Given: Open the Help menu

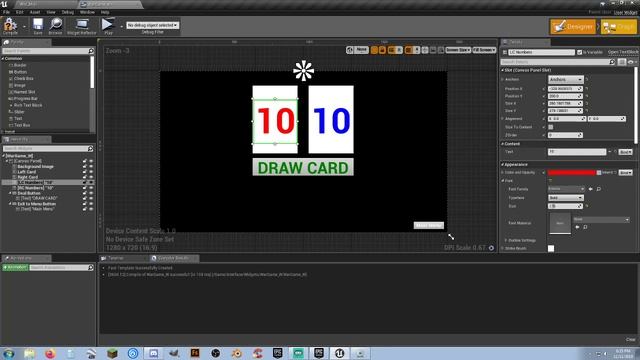Looking at the screenshot, I should pos(105,12).
